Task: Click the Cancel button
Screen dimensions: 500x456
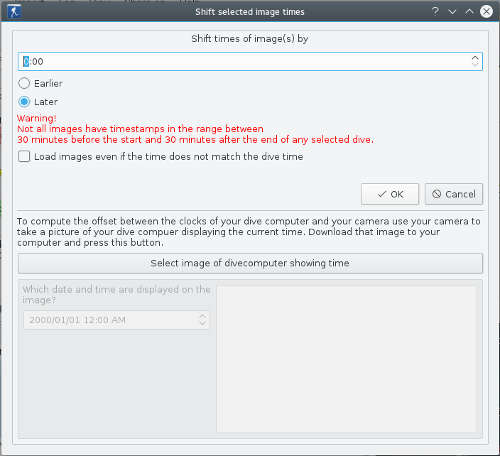Action: (454, 194)
